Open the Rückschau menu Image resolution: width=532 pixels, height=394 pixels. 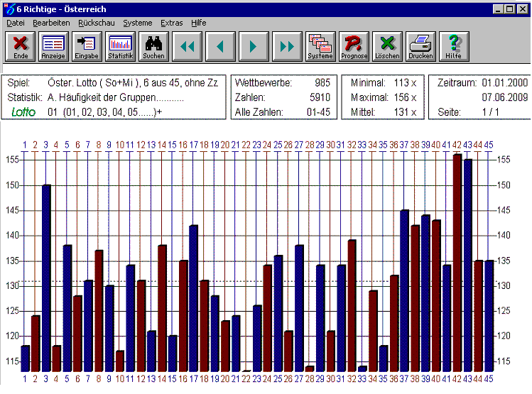point(96,23)
